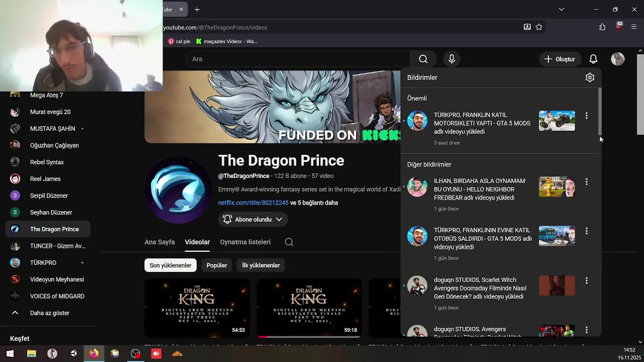Click the Oluştur create button
Image resolution: width=644 pixels, height=362 pixels.
(559, 59)
